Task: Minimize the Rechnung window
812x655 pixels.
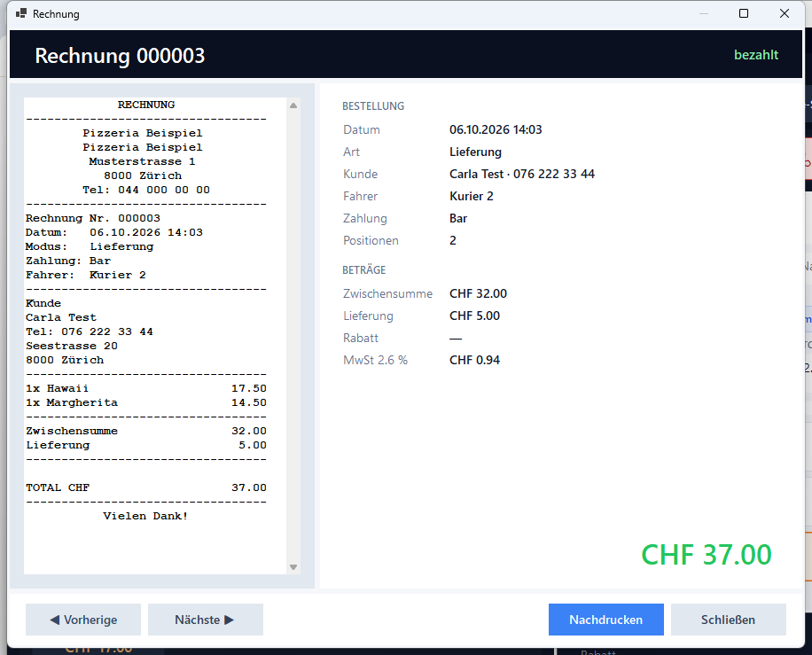Action: tap(703, 13)
